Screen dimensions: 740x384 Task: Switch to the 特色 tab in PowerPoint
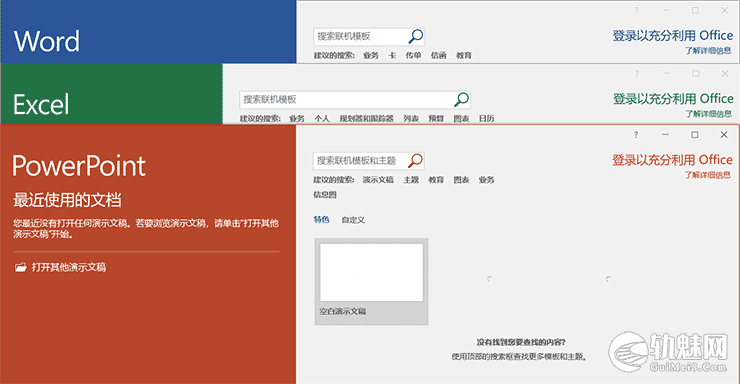click(x=321, y=219)
